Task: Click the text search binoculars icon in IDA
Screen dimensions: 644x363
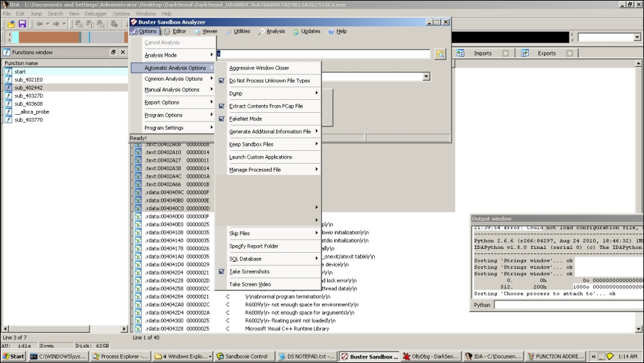Action: (x=90, y=24)
